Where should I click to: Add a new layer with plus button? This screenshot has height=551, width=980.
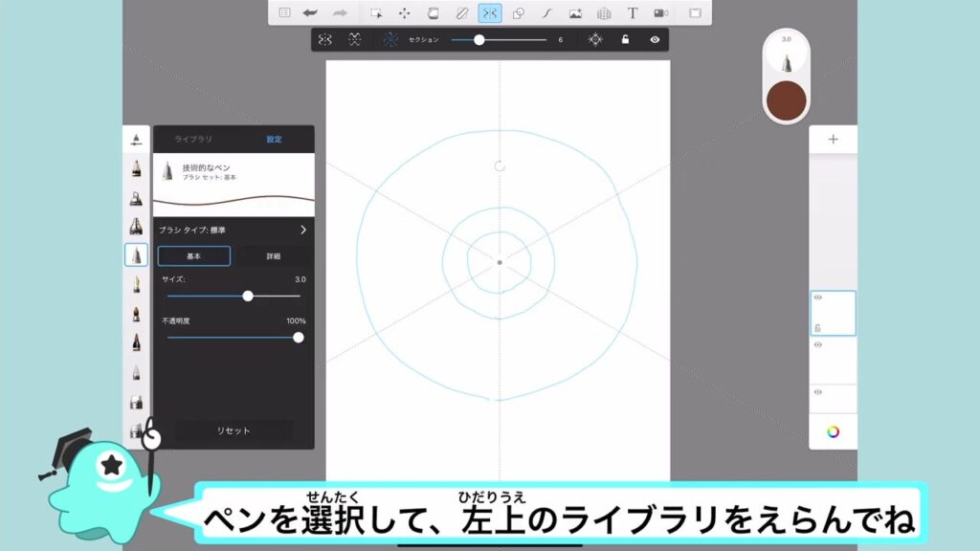click(833, 140)
